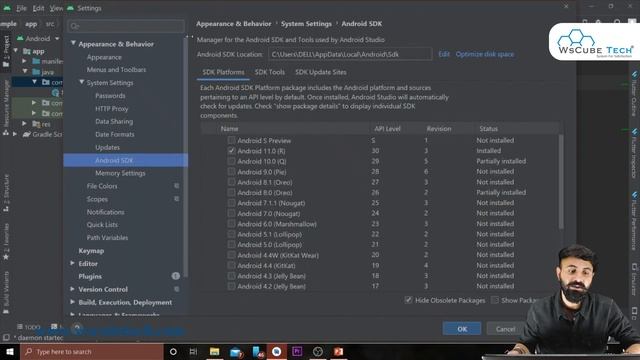Check the Android 8.1 (Oreo) checkbox

231,182
